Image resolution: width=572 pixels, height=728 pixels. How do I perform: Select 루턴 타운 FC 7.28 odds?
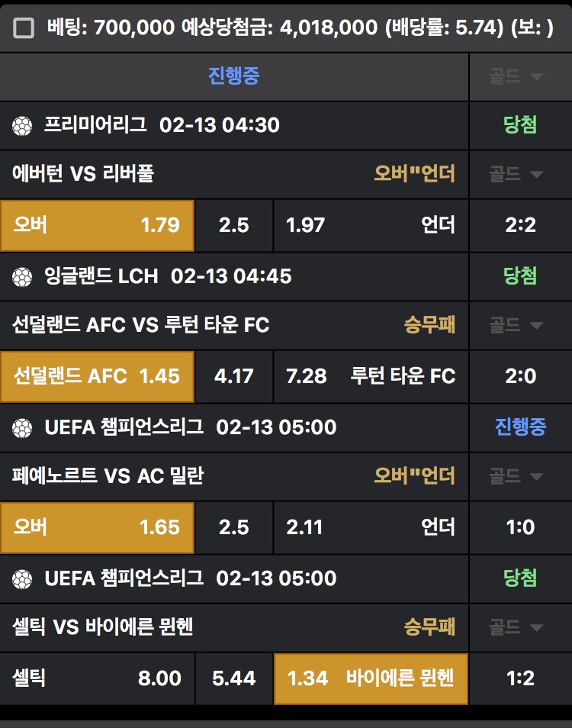371,376
